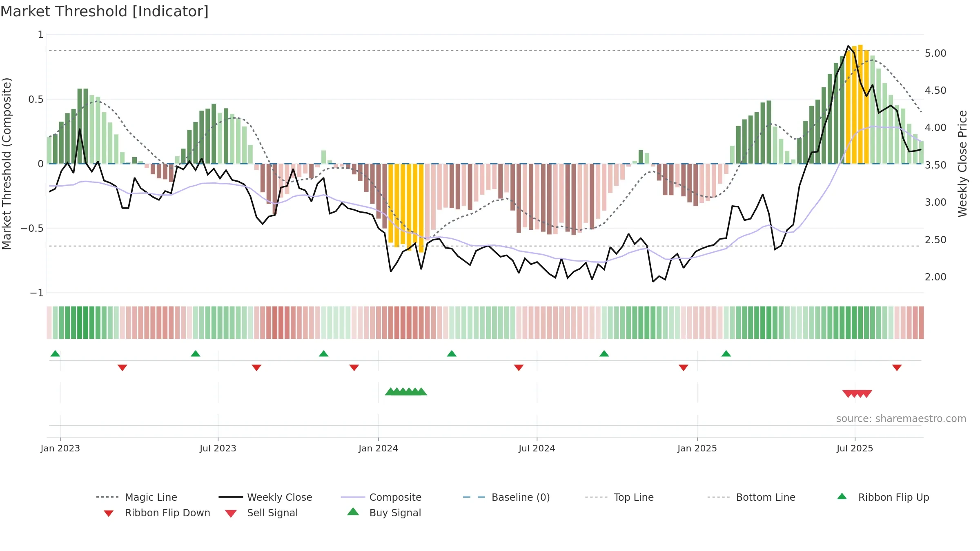Click the left axis tick label 0.5
Image resolution: width=980 pixels, height=551 pixels.
36,99
